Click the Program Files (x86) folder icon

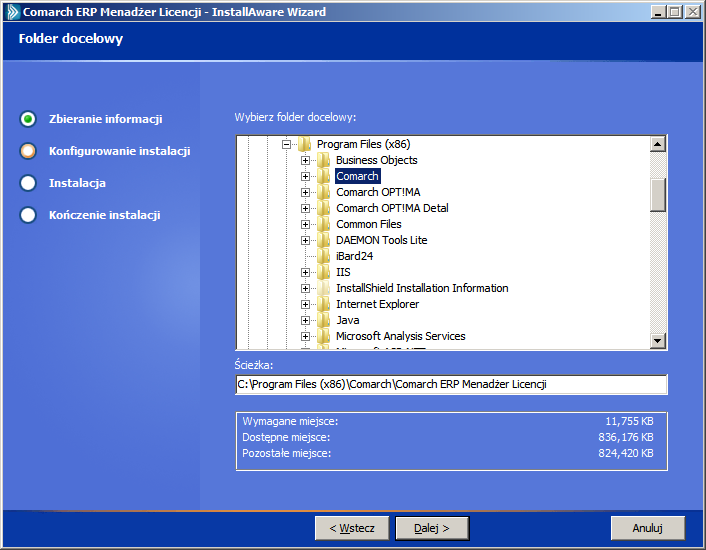pyautogui.click(x=304, y=144)
